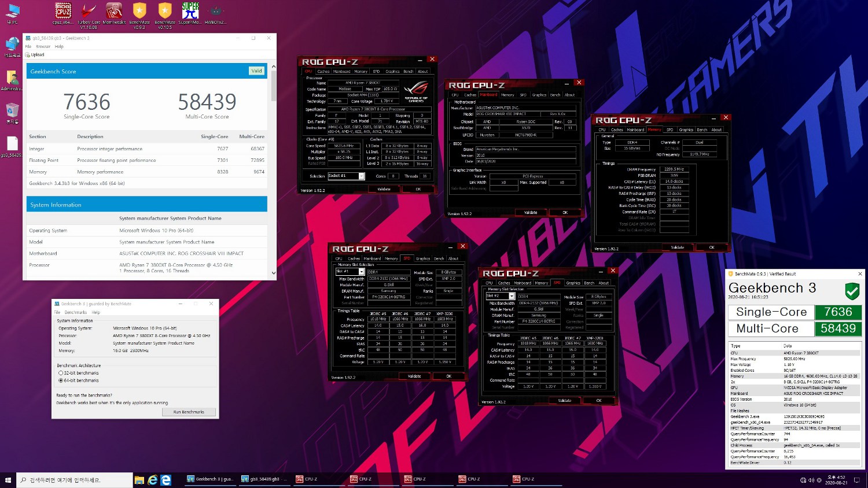Click the taskbar clock showing 4:52
Screen dimensions: 868x488
coord(836,480)
